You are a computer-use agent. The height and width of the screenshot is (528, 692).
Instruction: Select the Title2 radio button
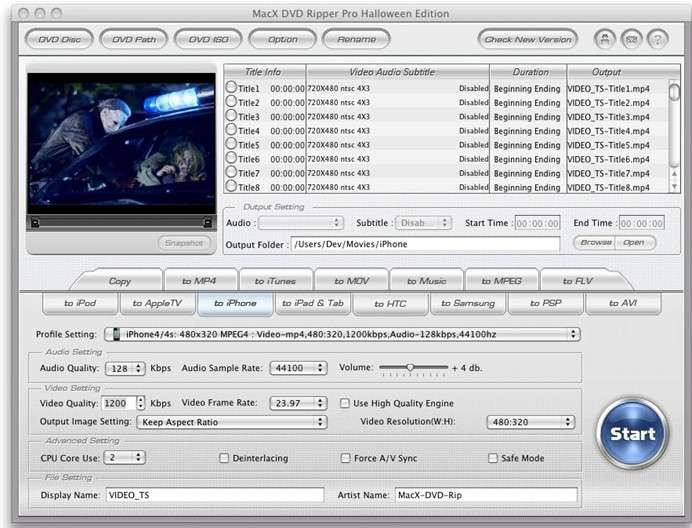tap(231, 101)
